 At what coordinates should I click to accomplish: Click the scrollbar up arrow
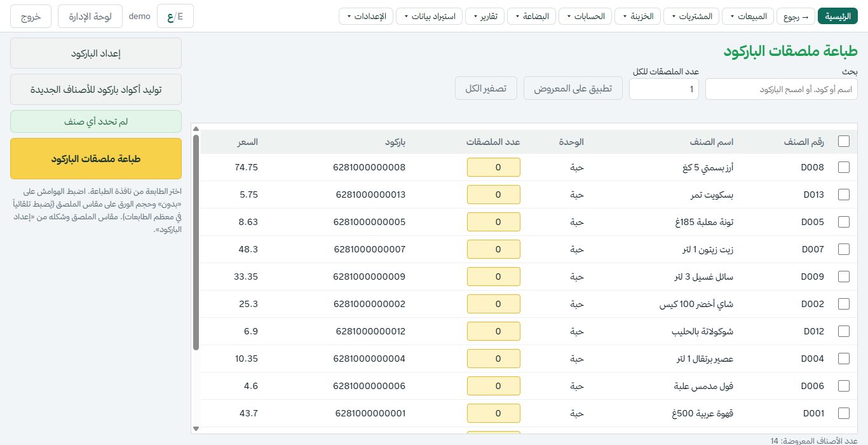pos(196,128)
